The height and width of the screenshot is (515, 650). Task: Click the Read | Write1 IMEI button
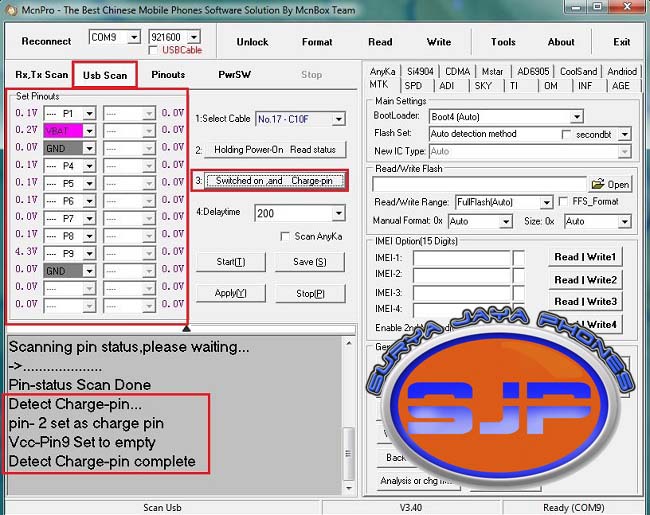[585, 257]
